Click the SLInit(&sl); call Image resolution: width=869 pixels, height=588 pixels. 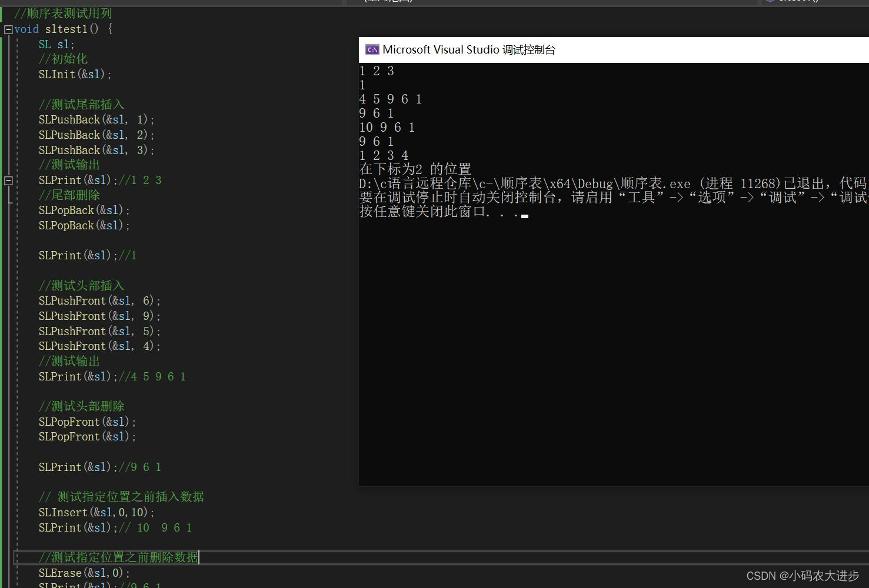(75, 74)
